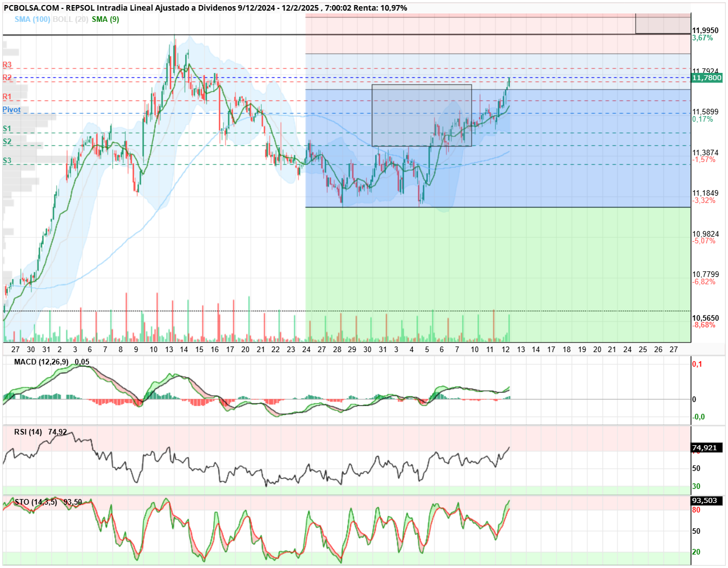Click the 0,17% percentage label
The image size is (728, 568).
click(703, 119)
